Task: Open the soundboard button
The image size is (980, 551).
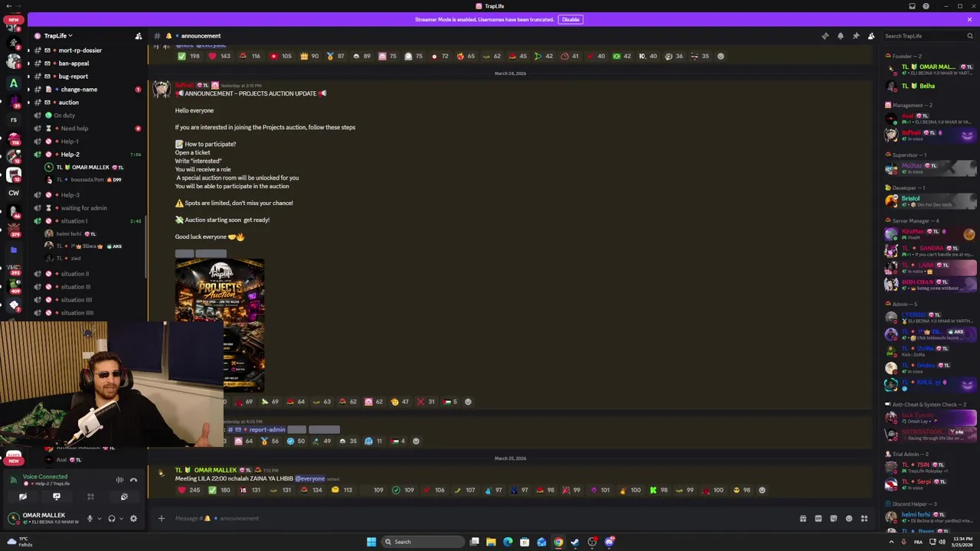Action: pos(124,497)
